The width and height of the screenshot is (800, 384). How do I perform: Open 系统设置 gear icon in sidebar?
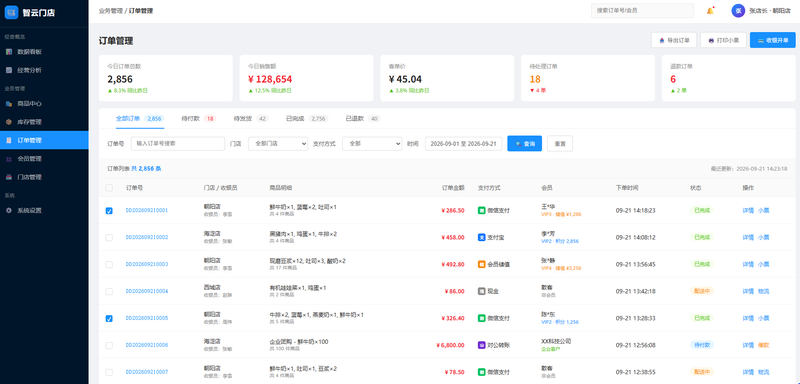[x=9, y=210]
